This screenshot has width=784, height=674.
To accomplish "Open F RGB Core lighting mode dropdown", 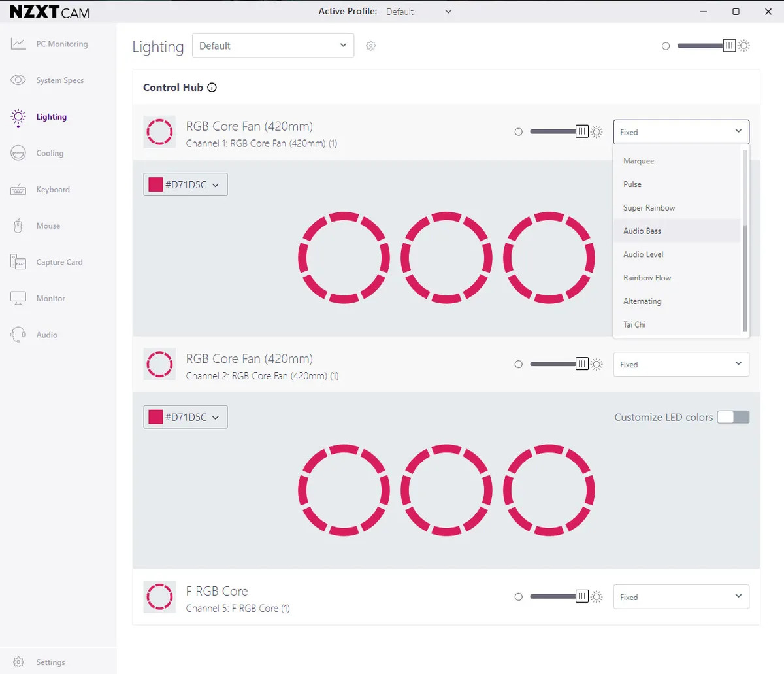I will click(681, 597).
